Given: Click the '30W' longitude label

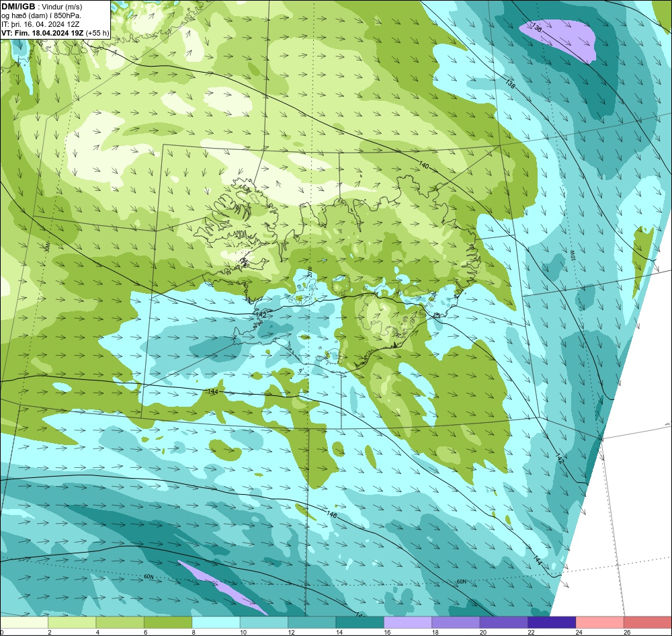Looking at the screenshot, I should (x=47, y=247).
